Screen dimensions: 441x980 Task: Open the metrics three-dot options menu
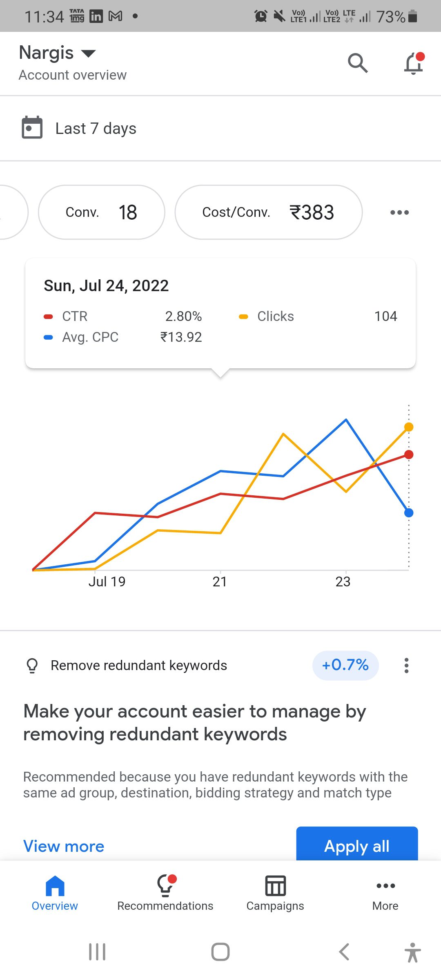399,212
